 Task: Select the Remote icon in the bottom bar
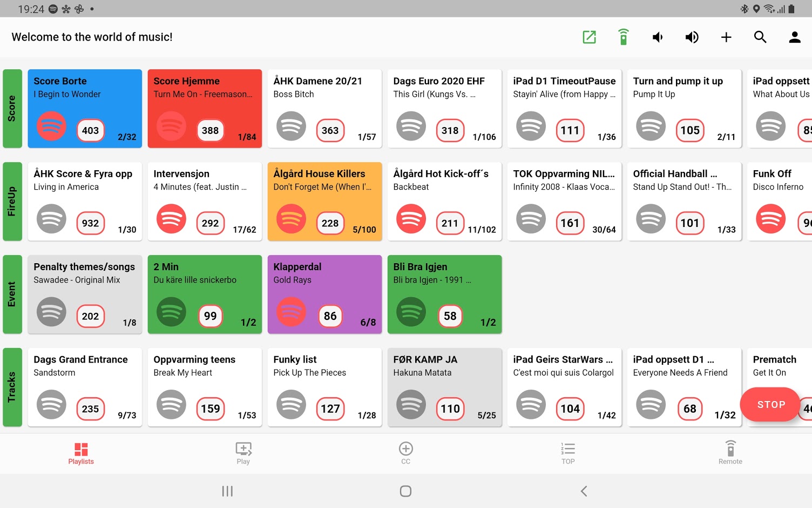point(730,453)
